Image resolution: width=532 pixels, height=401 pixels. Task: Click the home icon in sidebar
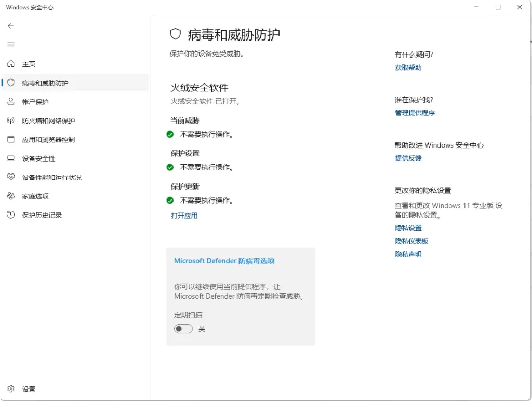coord(11,64)
